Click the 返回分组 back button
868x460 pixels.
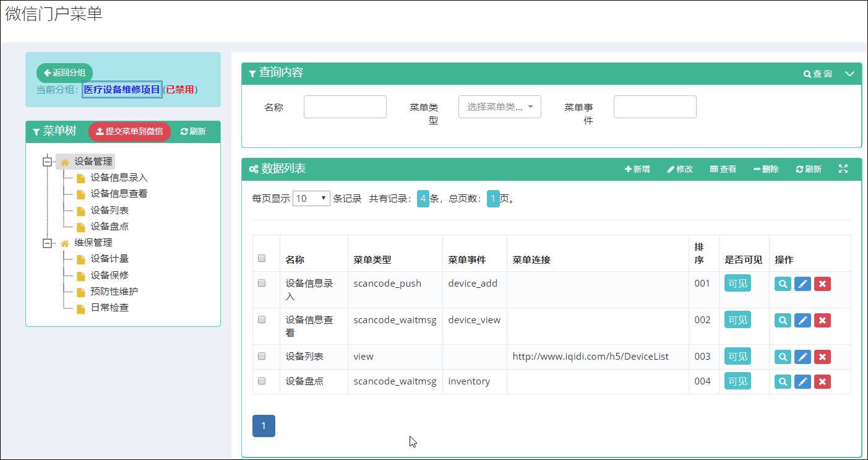point(64,73)
